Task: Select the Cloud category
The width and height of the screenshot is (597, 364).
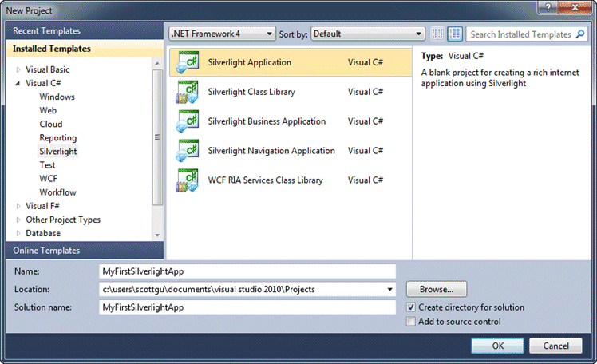Action: (x=51, y=124)
